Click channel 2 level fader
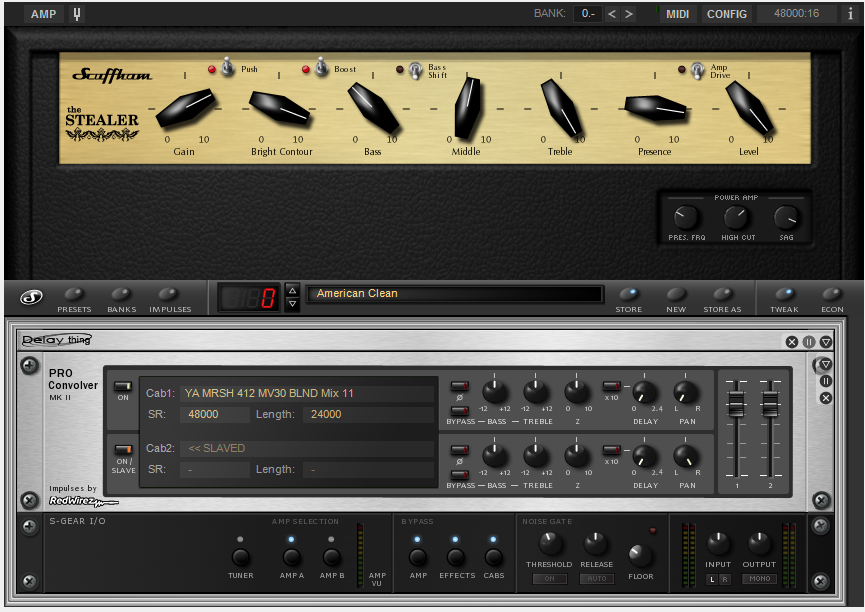 (770, 404)
